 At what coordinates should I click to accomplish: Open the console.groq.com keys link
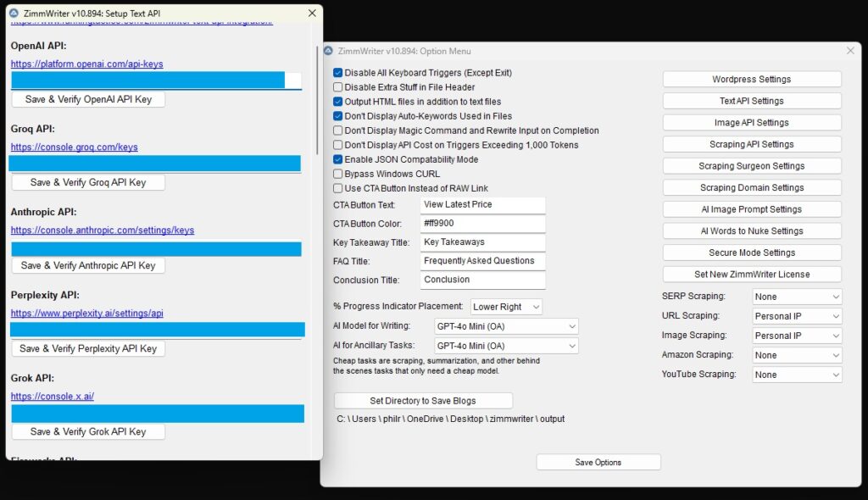point(75,147)
